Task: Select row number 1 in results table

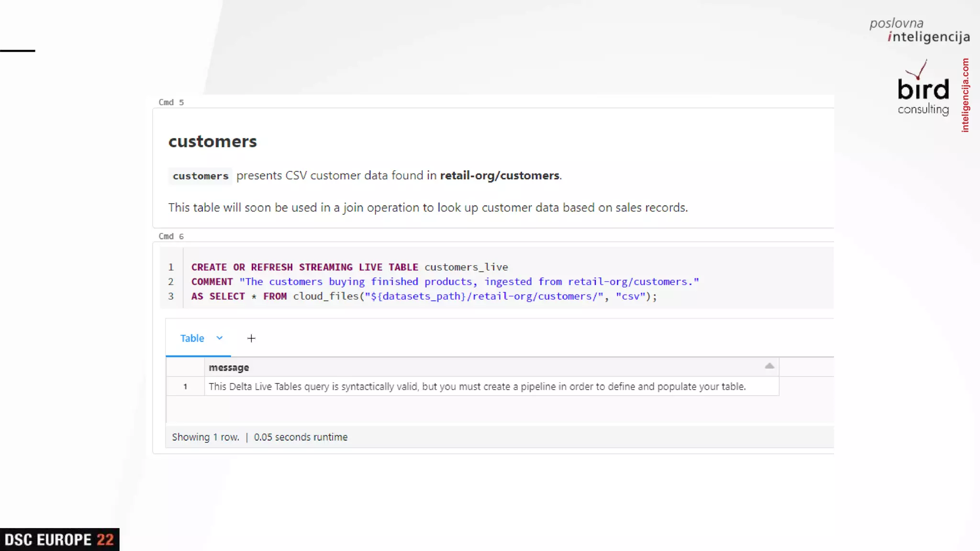Action: pyautogui.click(x=185, y=386)
